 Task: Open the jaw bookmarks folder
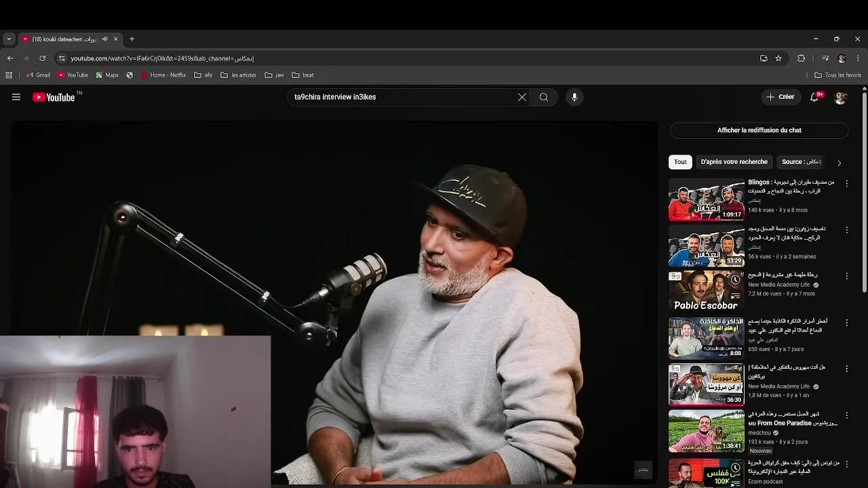275,75
